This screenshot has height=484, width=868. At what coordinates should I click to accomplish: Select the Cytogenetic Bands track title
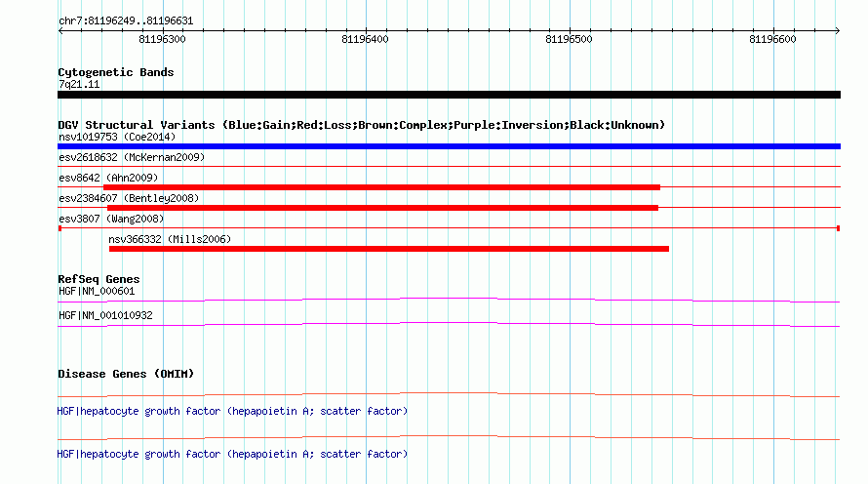click(116, 72)
